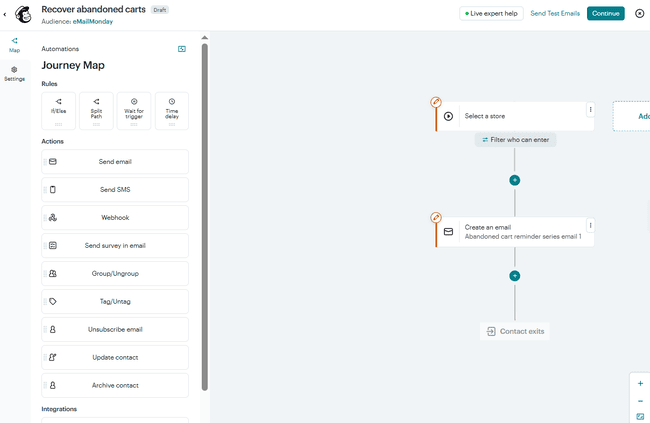The height and width of the screenshot is (423, 650).
Task: Click the Continue button
Action: tap(605, 14)
